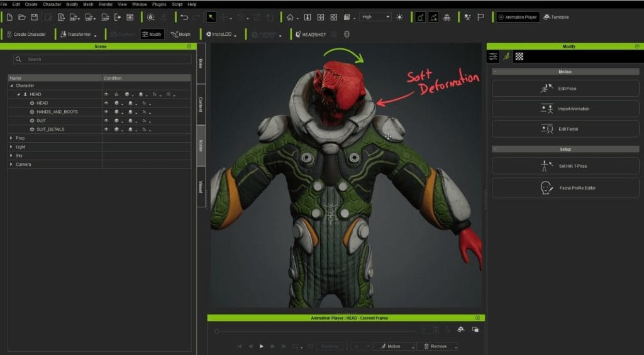Open the High quality dropdown
This screenshot has height=355, width=644.
[x=375, y=17]
